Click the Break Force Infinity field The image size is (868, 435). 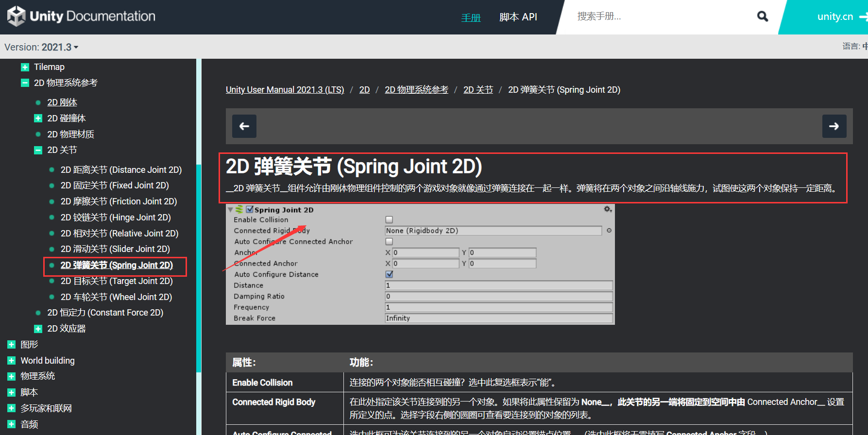pos(498,318)
